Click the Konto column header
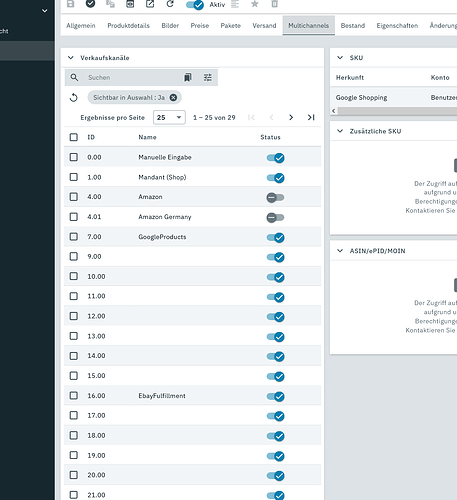Viewport: 457px width, 500px height. point(440,77)
